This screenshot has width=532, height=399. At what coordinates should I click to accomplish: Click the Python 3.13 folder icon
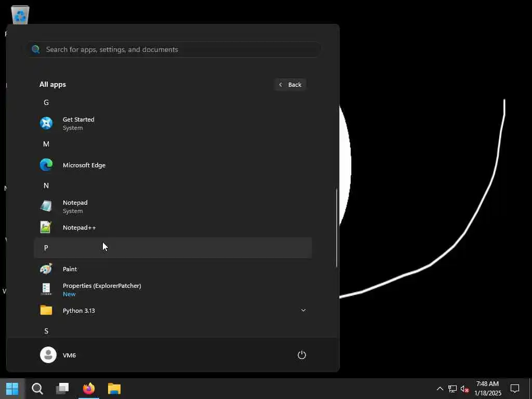pyautogui.click(x=46, y=310)
